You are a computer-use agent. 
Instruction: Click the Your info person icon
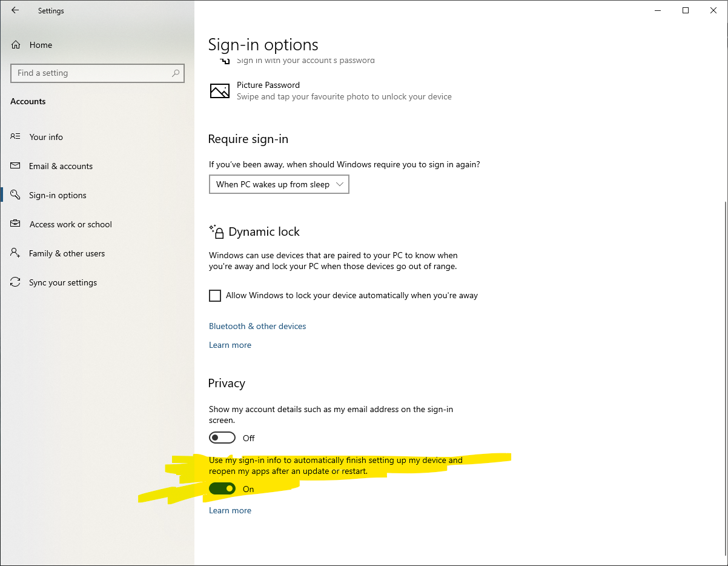pos(16,137)
